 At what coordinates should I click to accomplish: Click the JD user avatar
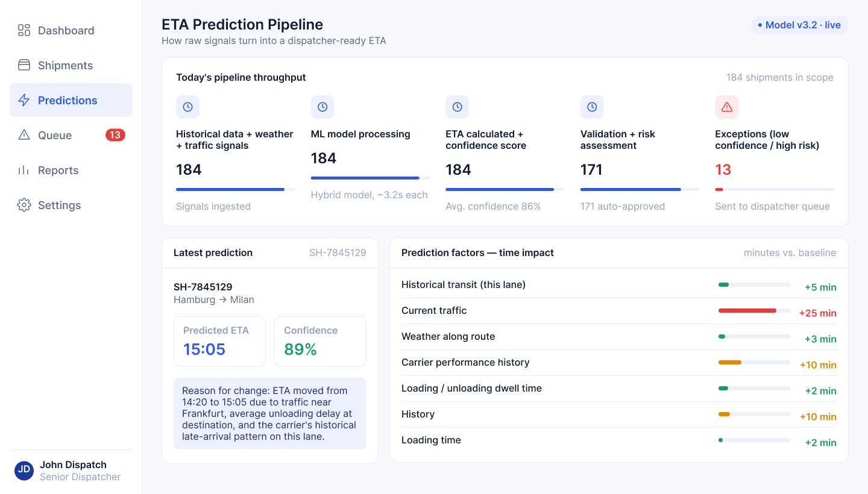24,471
